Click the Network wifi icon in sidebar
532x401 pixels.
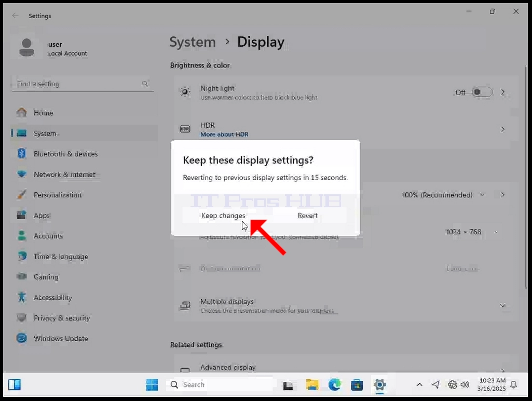(x=22, y=174)
